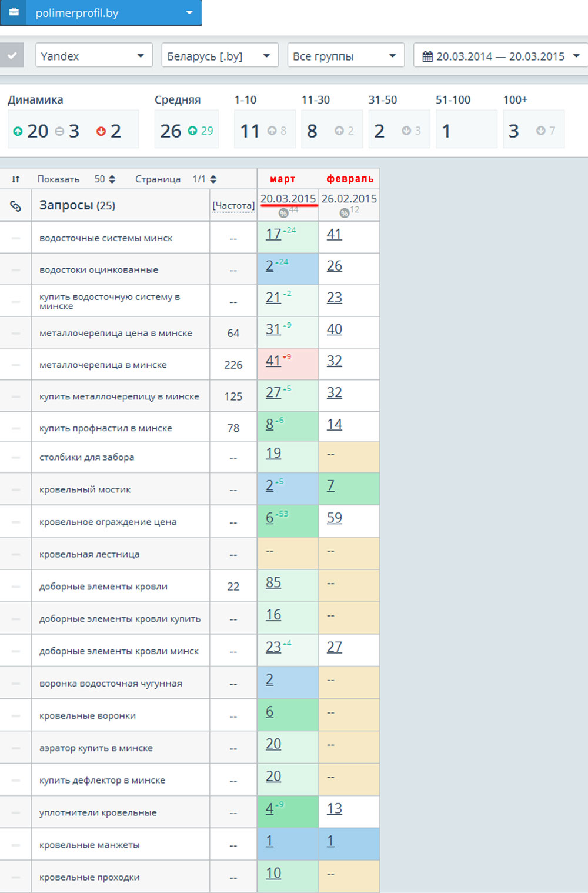Image resolution: width=588 pixels, height=893 pixels.
Task: Open the 20.03.2015 date column header
Action: tap(288, 199)
